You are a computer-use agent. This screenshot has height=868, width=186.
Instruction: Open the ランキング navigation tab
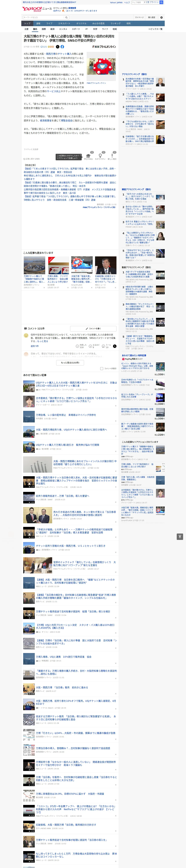coord(115,24)
